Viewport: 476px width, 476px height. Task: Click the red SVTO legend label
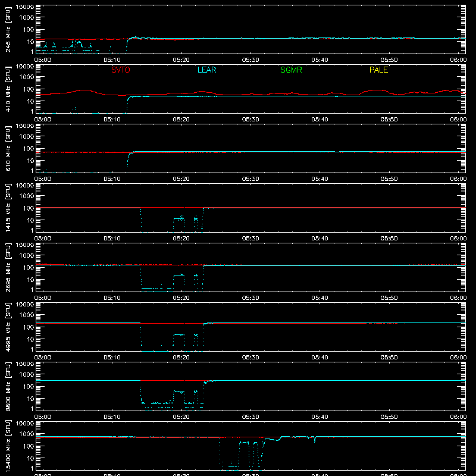click(x=121, y=70)
